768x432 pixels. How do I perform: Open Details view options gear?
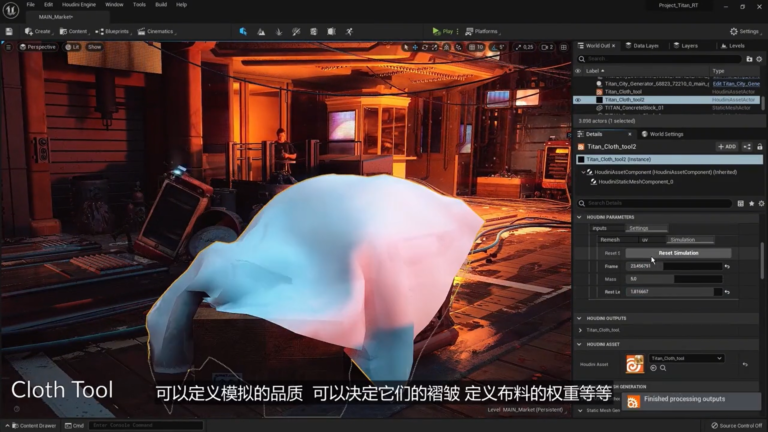(x=761, y=203)
